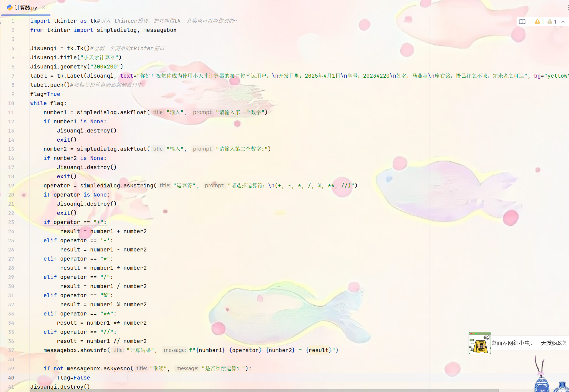The width and height of the screenshot is (569, 392).
Task: Expand inspections with the upward chevron
Action: coord(563,22)
